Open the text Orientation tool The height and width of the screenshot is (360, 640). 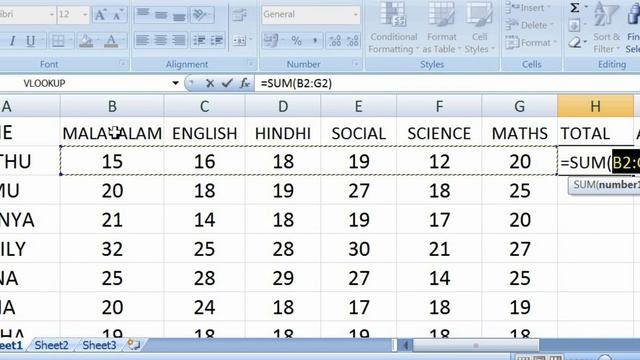[x=200, y=15]
